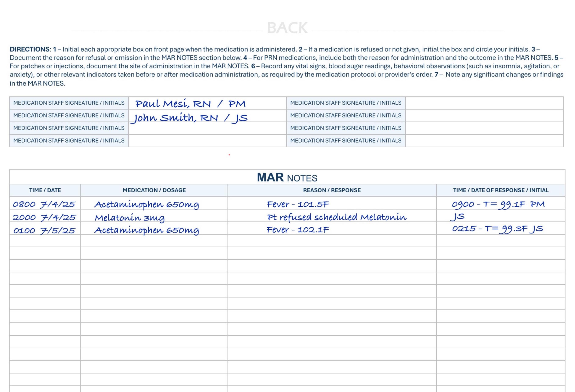Click the '0900 - T=99.1F PM' response cell

coord(501,203)
